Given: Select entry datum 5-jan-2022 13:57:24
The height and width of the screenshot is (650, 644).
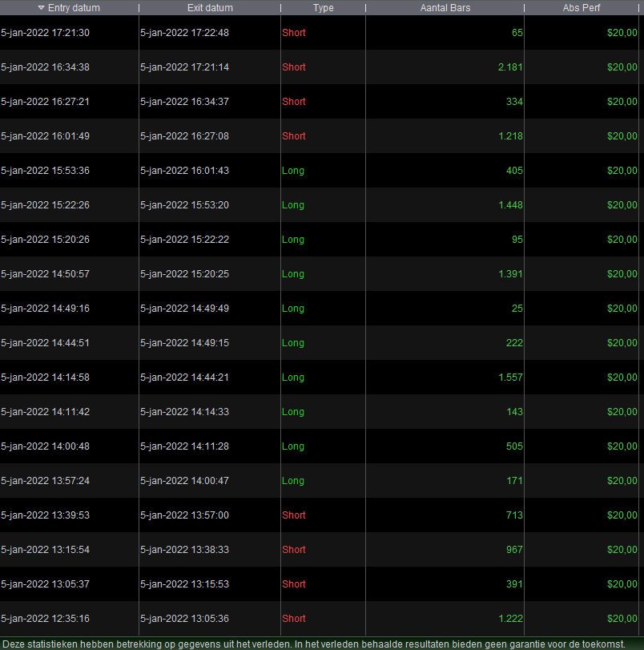Looking at the screenshot, I should click(45, 480).
